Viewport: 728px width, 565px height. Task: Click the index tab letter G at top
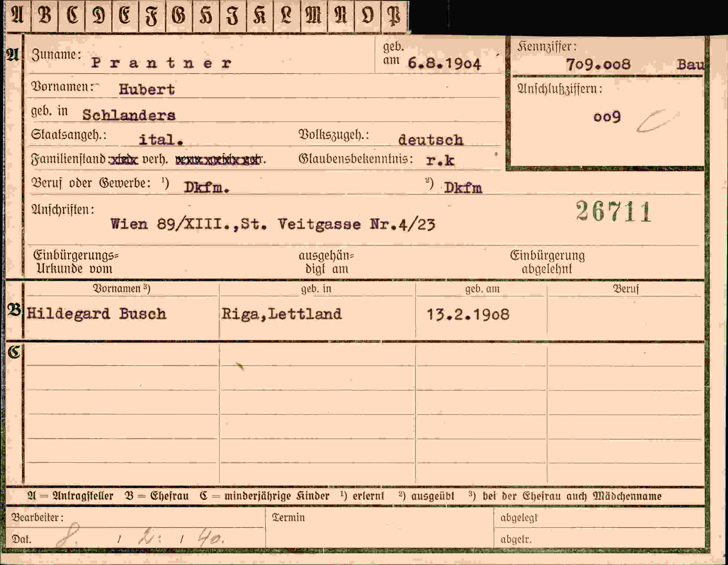(x=179, y=16)
